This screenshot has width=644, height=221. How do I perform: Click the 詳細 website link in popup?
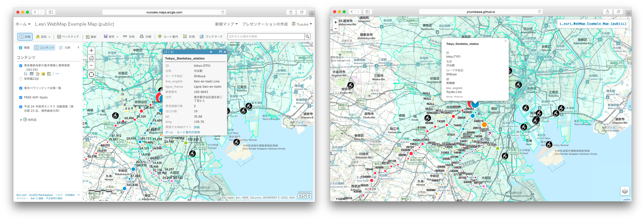(x=197, y=127)
